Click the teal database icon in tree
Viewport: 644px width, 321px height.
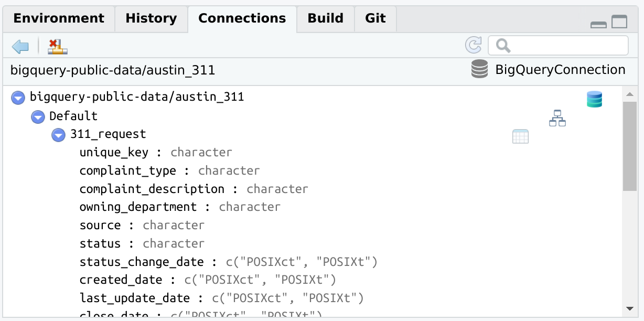[x=594, y=99]
